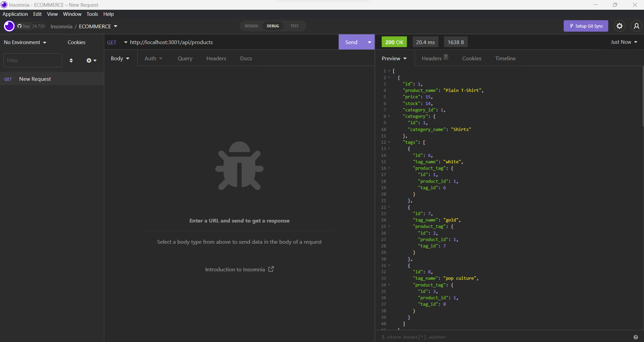Switch to the DESIGN mode toggle
This screenshot has height=342, width=644.
[251, 26]
